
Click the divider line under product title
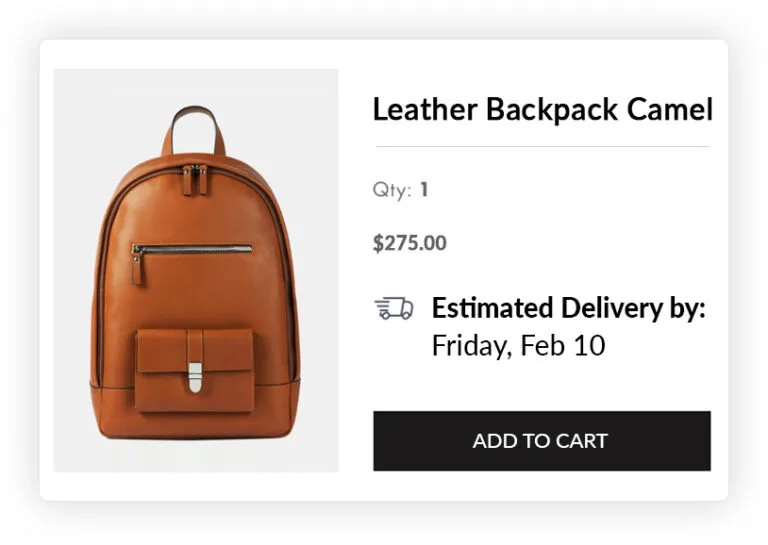[542, 147]
